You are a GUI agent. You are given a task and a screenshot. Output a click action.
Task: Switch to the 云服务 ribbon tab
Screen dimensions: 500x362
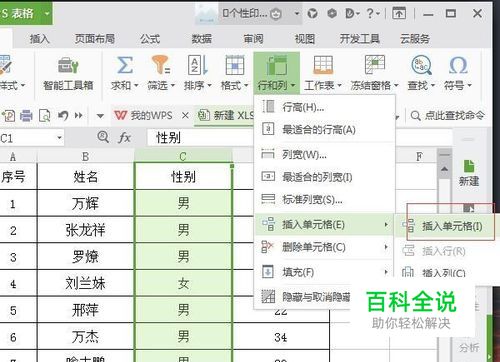[415, 39]
